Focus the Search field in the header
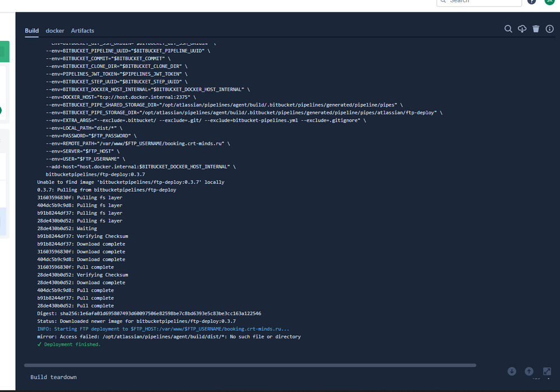560x392 pixels. point(479,2)
